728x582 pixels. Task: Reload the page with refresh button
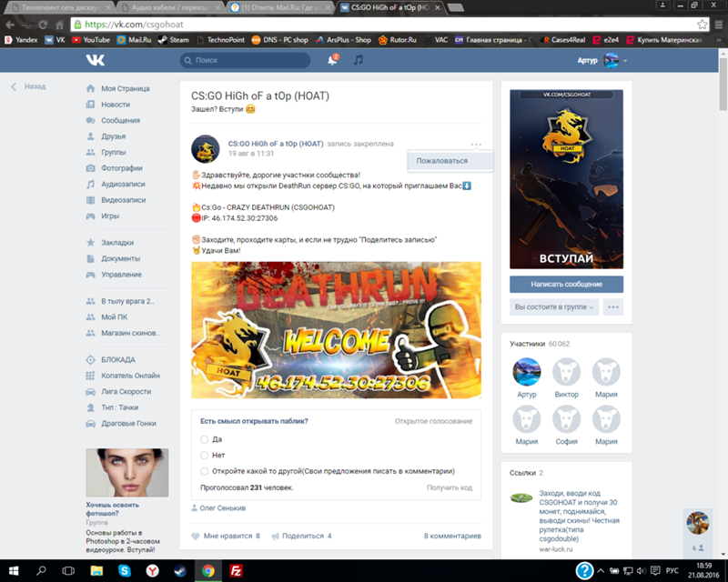(x=43, y=25)
